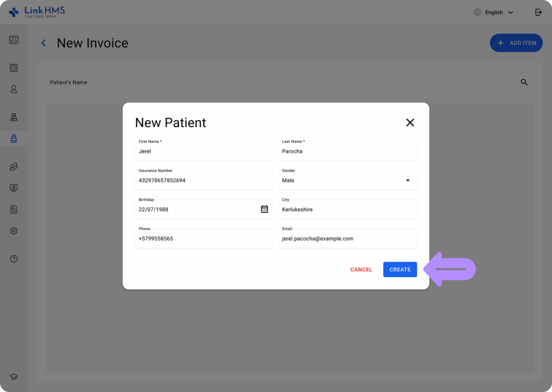Open the Birthday calendar picker icon
Viewport: 552px width, 392px height.
coord(264,209)
